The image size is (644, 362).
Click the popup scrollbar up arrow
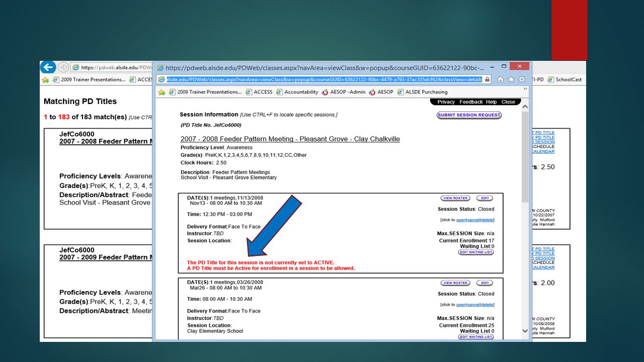(525, 107)
